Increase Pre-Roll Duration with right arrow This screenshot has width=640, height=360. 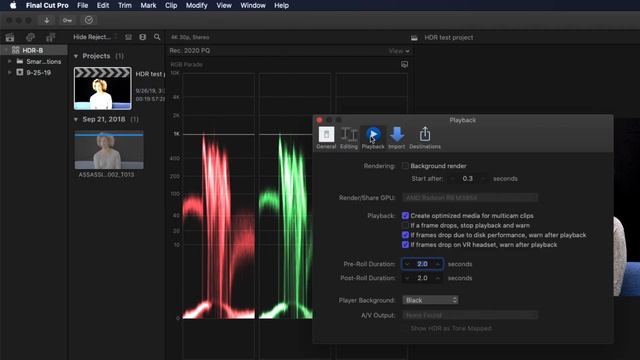coord(438,264)
